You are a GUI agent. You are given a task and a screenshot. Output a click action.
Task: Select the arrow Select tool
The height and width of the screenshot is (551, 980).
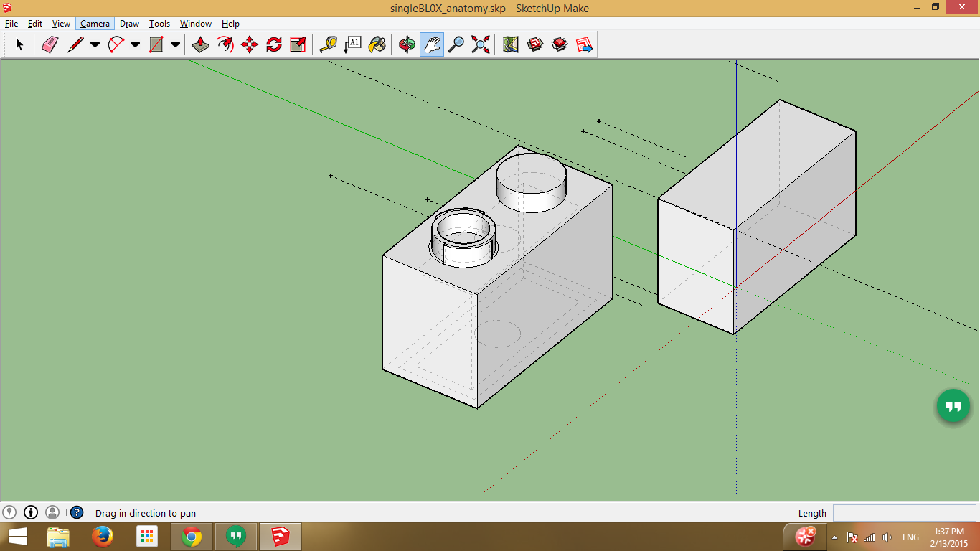(x=20, y=44)
